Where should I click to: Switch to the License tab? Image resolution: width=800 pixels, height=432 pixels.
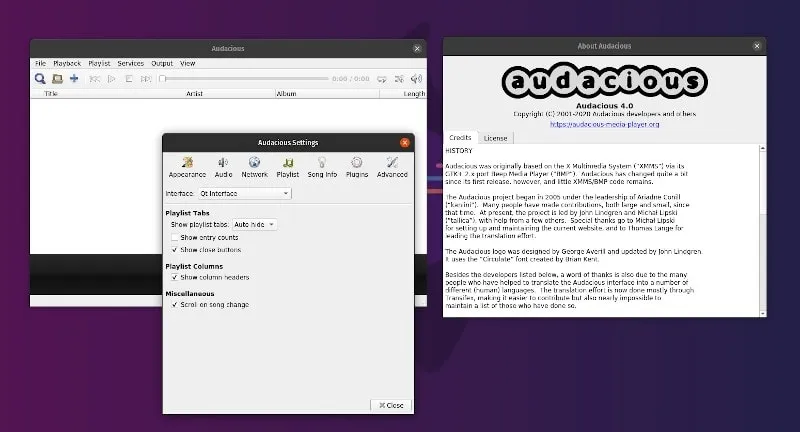(x=495, y=138)
